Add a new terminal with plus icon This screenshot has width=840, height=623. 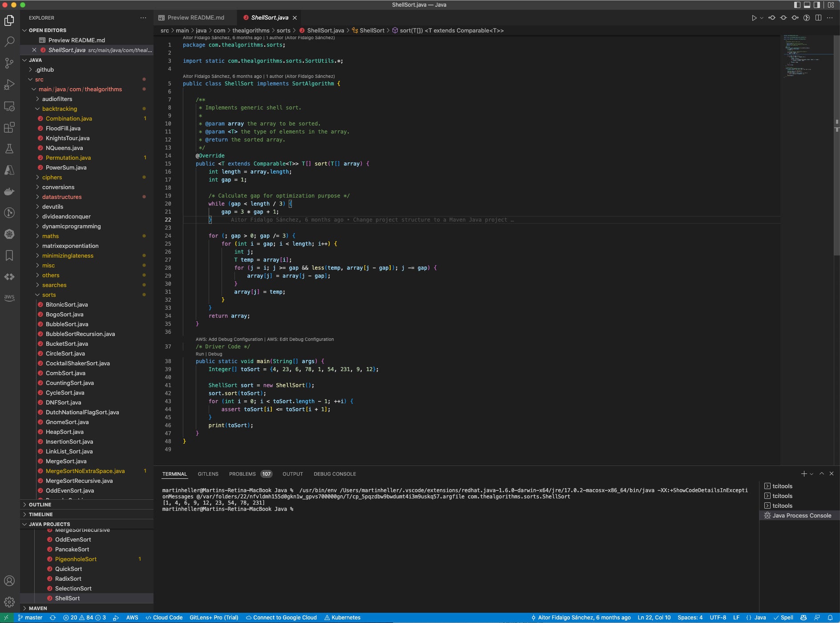point(804,474)
